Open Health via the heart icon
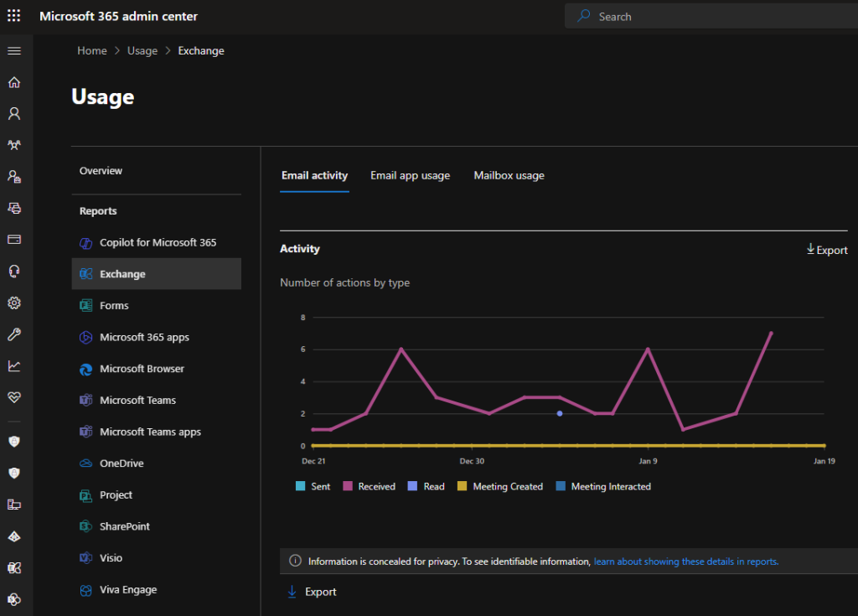Viewport: 858px width, 616px height. (x=14, y=397)
